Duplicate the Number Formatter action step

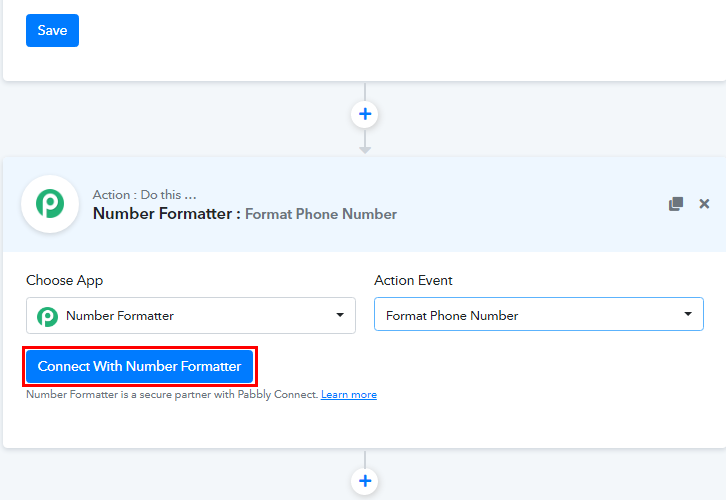[x=676, y=204]
